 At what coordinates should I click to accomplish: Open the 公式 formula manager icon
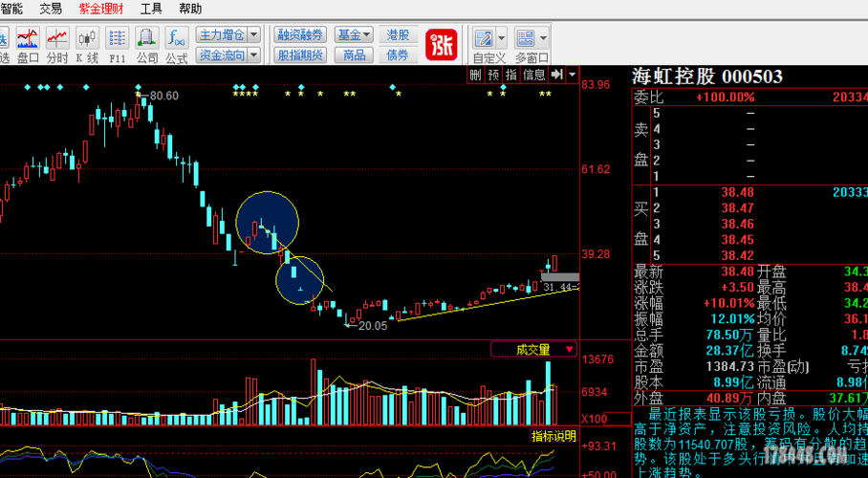(177, 44)
